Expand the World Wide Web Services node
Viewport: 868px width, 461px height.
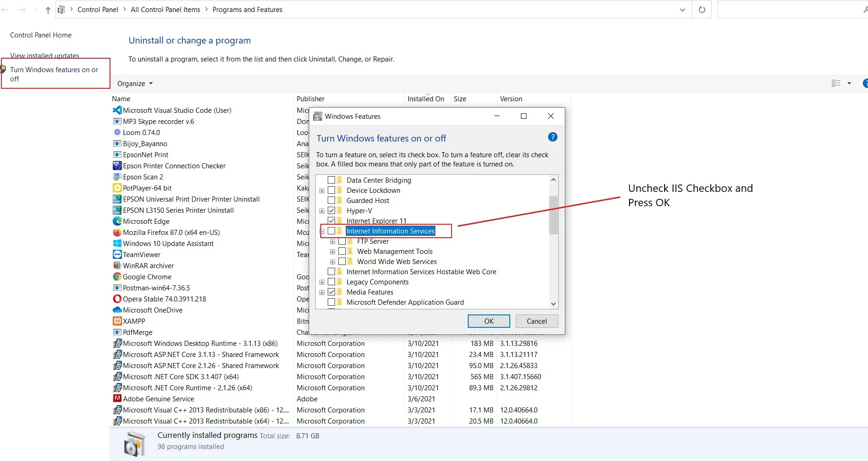coord(332,262)
